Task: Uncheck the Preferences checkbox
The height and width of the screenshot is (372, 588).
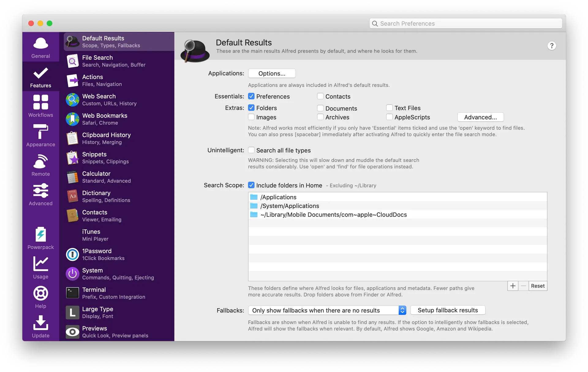Action: coord(251,96)
